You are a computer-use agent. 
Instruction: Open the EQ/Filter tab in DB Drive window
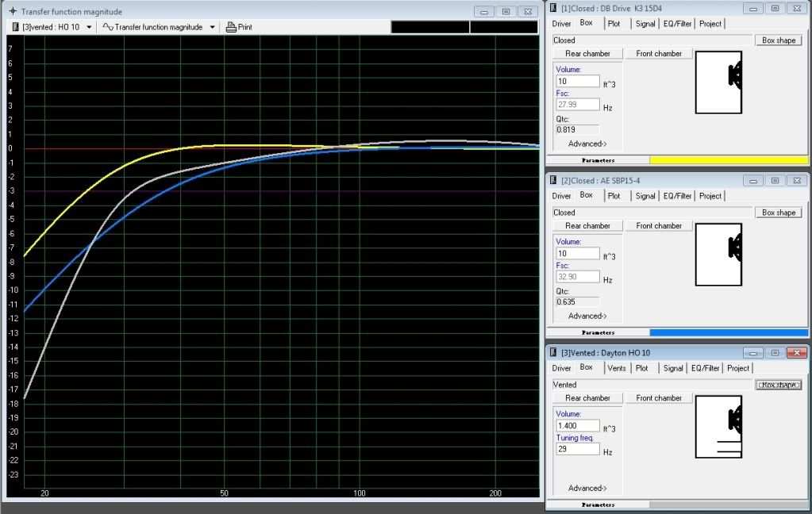point(677,24)
